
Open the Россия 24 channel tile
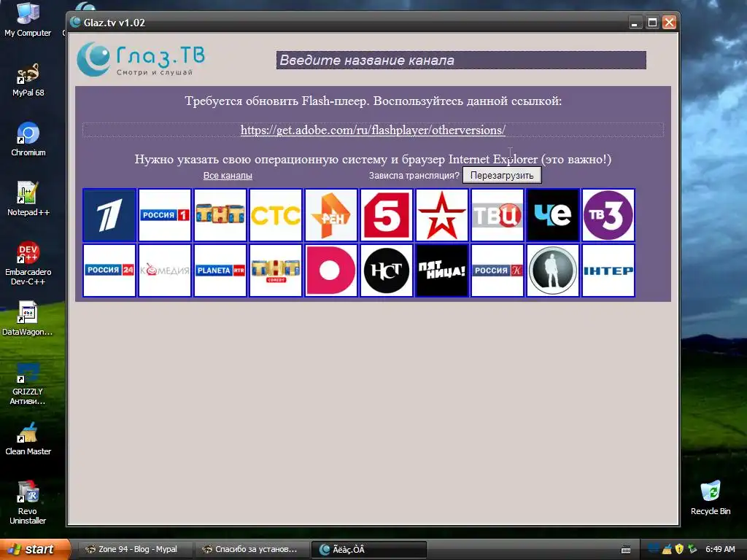coord(109,271)
